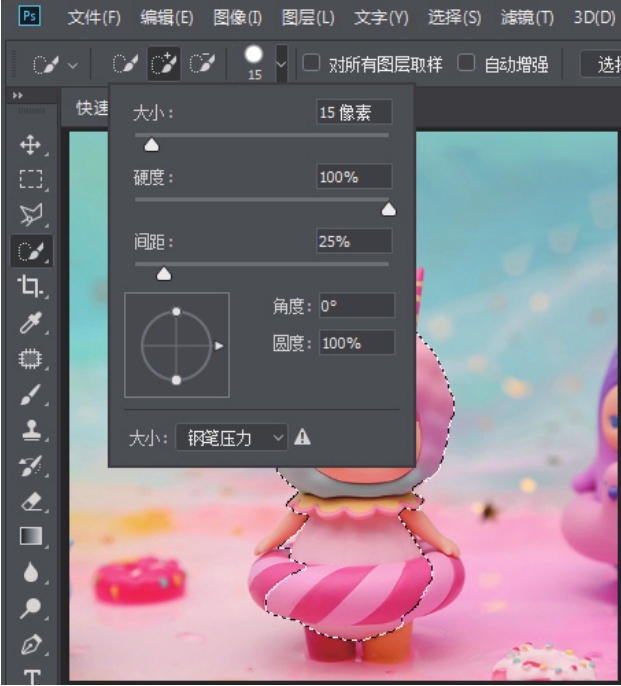
Task: Choose Add to Selection mode icon
Action: 164,64
